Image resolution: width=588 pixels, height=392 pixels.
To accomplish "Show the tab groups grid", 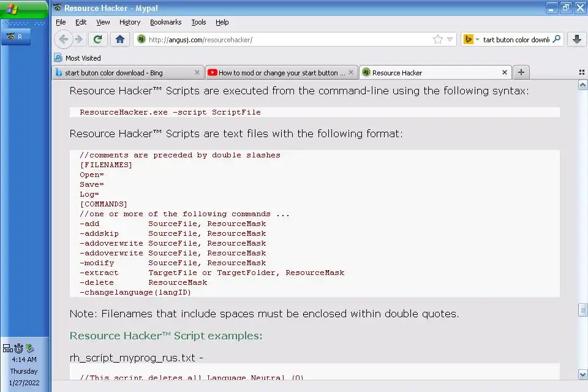I will tap(582, 72).
